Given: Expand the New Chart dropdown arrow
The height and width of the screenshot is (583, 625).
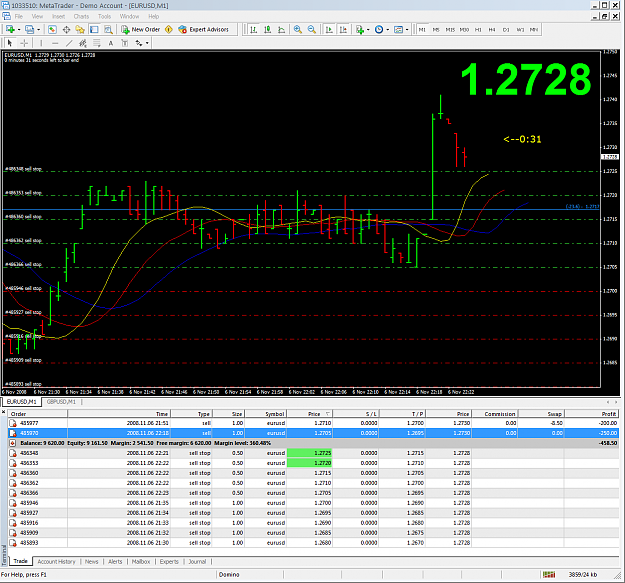Looking at the screenshot, I should coord(19,30).
